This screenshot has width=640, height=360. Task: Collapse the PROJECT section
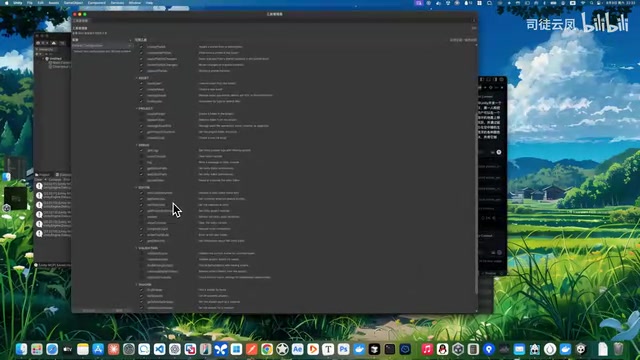137,109
